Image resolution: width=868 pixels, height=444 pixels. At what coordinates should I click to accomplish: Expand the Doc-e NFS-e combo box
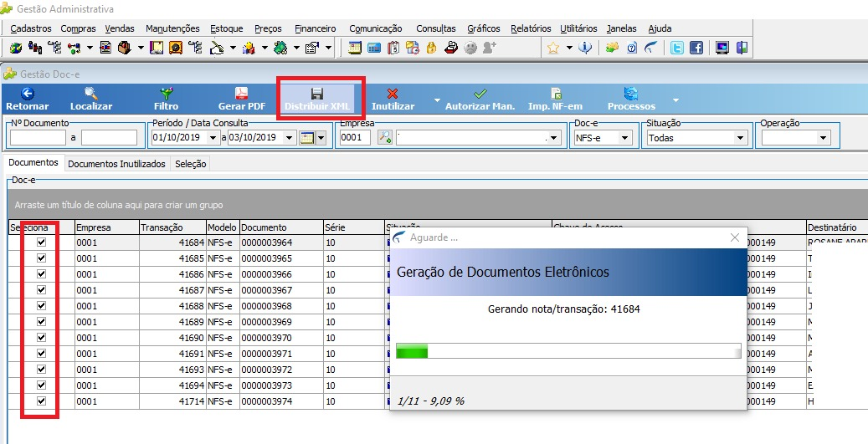(x=625, y=138)
